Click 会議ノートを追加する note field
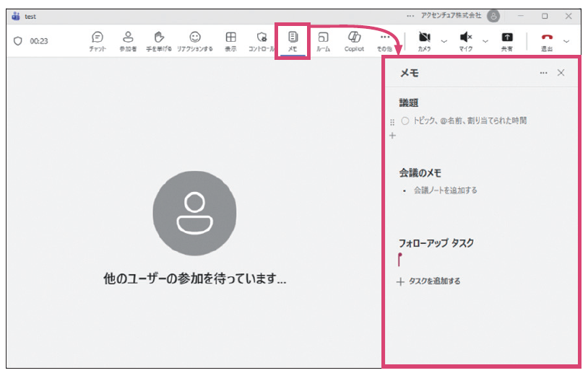The width and height of the screenshot is (588, 373). coord(445,190)
